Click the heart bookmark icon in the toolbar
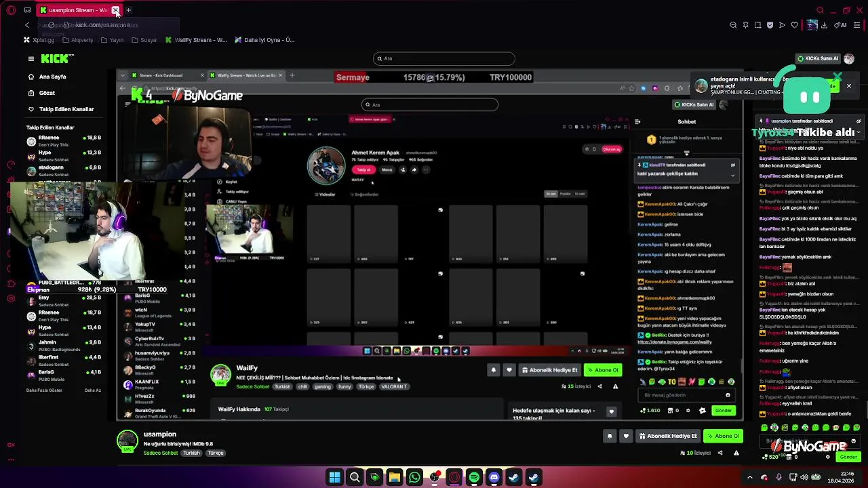 click(794, 25)
